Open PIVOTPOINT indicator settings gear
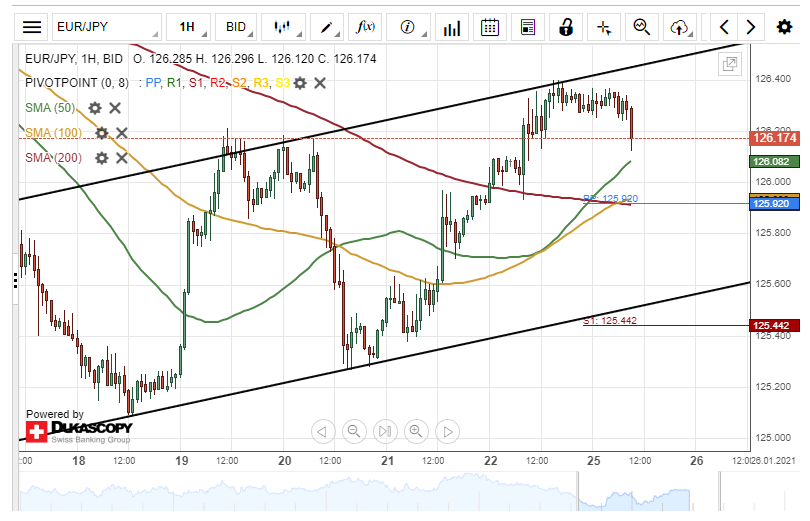This screenshot has height=521, width=810. pyautogui.click(x=300, y=83)
